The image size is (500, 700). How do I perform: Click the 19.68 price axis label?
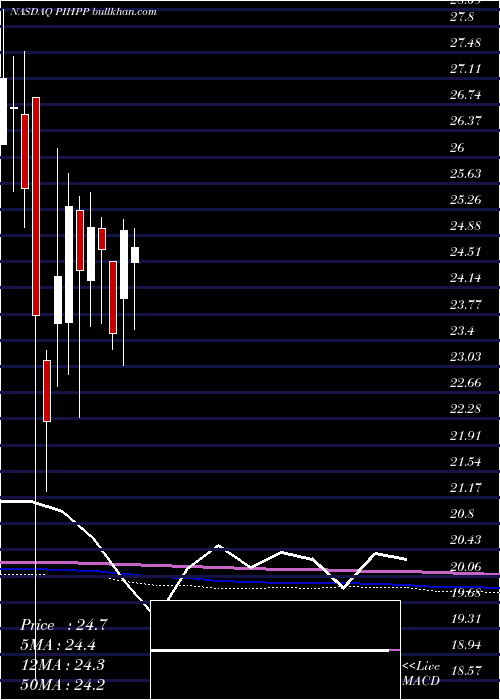click(465, 592)
